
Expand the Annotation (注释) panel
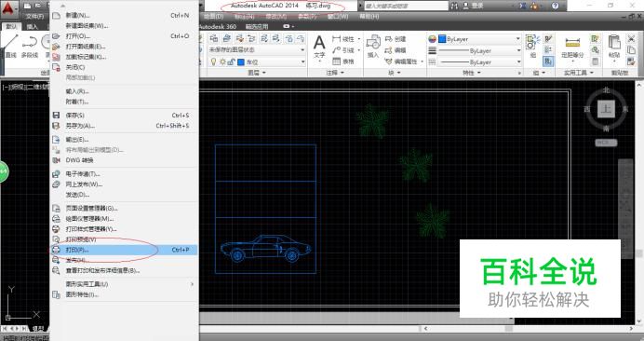(335, 73)
